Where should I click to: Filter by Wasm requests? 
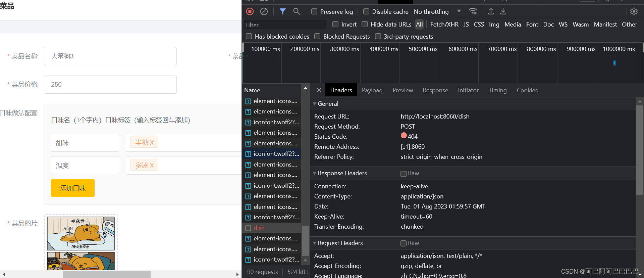(x=581, y=24)
